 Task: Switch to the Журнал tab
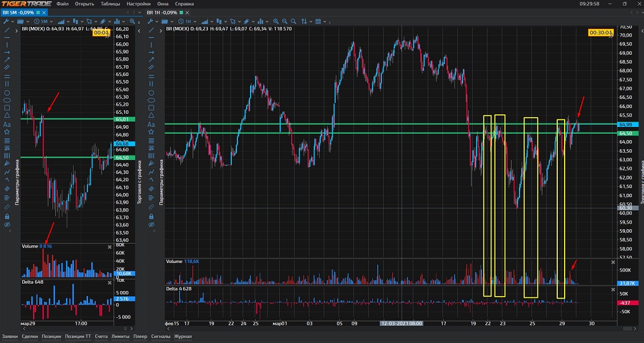pyautogui.click(x=183, y=336)
